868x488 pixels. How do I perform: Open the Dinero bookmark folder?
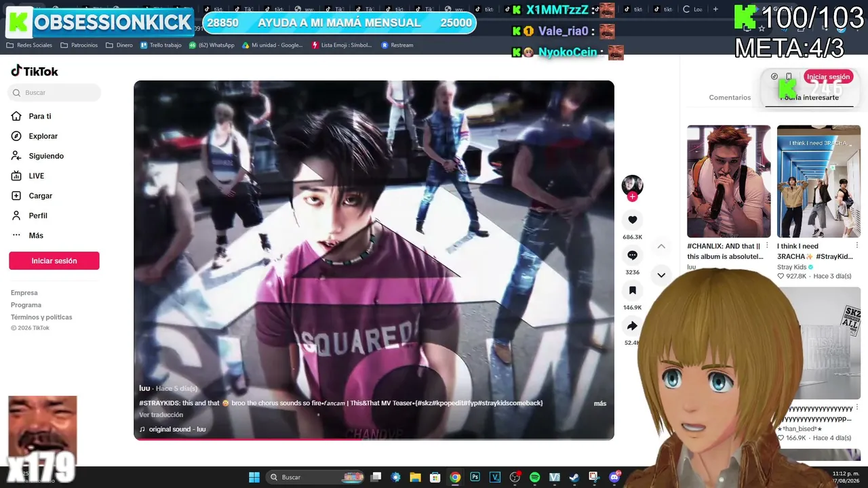[x=119, y=45]
